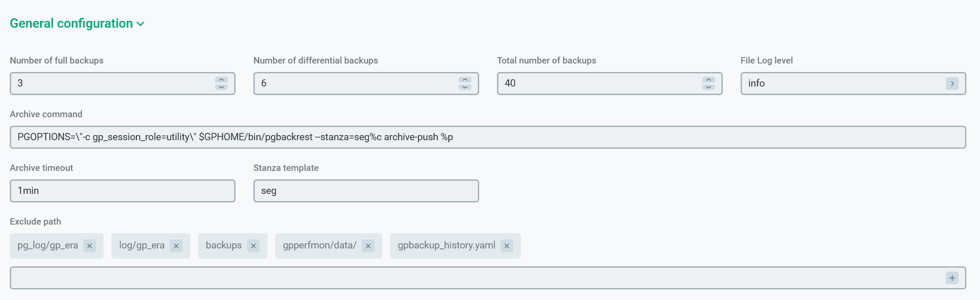Image resolution: width=980 pixels, height=300 pixels.
Task: Delete the backups exclude path tag
Action: [x=253, y=246]
